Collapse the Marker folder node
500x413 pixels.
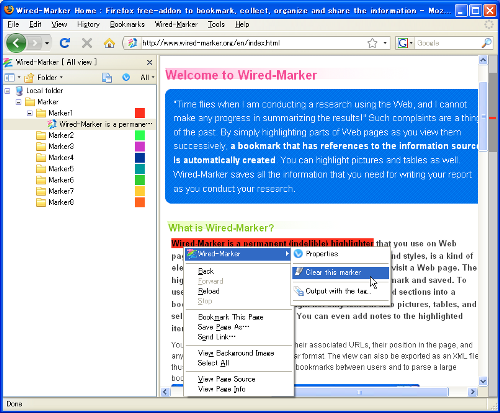click(x=19, y=102)
